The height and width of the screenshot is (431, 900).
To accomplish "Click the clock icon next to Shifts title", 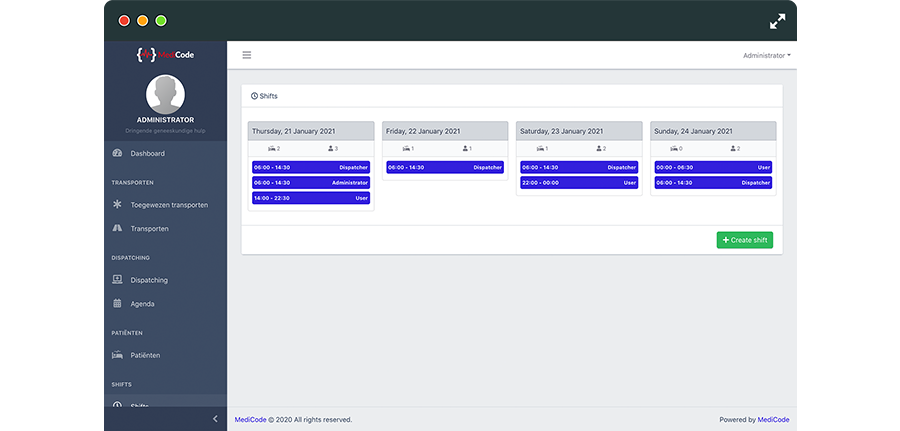I will pyautogui.click(x=254, y=96).
